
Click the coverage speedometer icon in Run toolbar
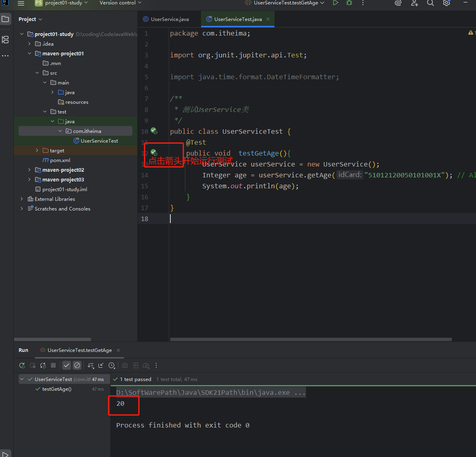pos(146,366)
